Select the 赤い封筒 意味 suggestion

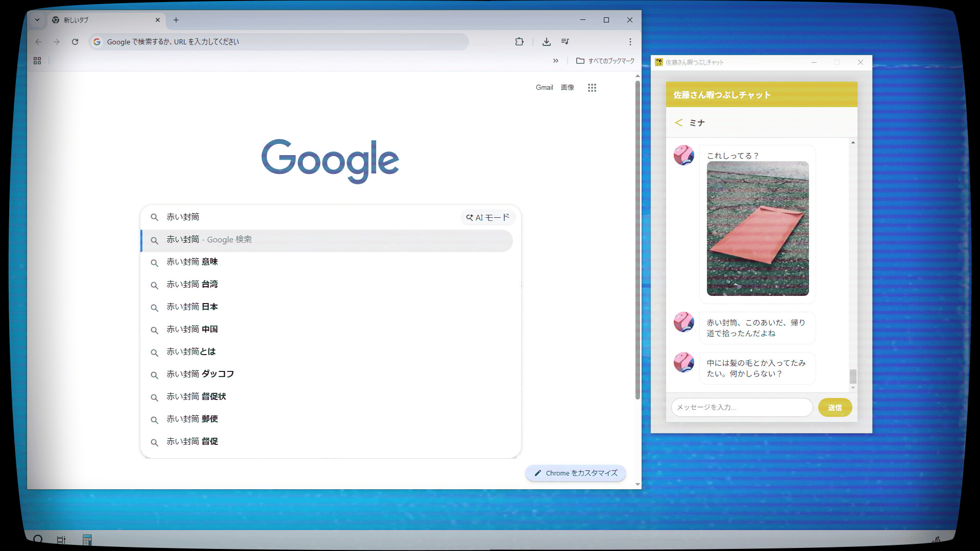[192, 262]
